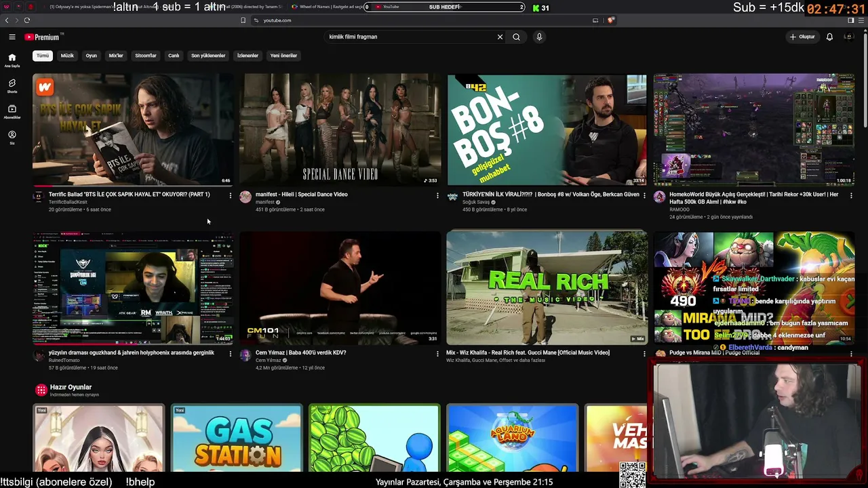Open the TÜRKİYE'NİN İLK VİRALİ video title
868x488 pixels.
click(551, 195)
